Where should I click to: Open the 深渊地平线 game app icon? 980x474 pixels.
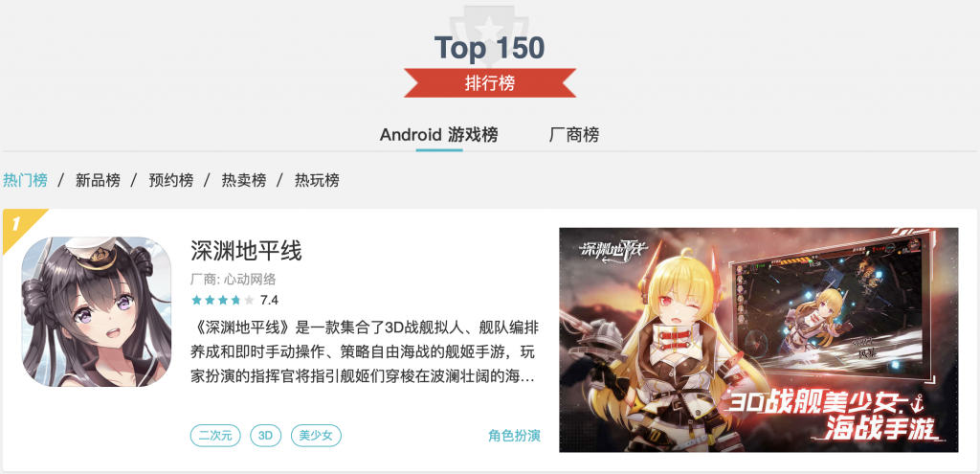[x=97, y=311]
